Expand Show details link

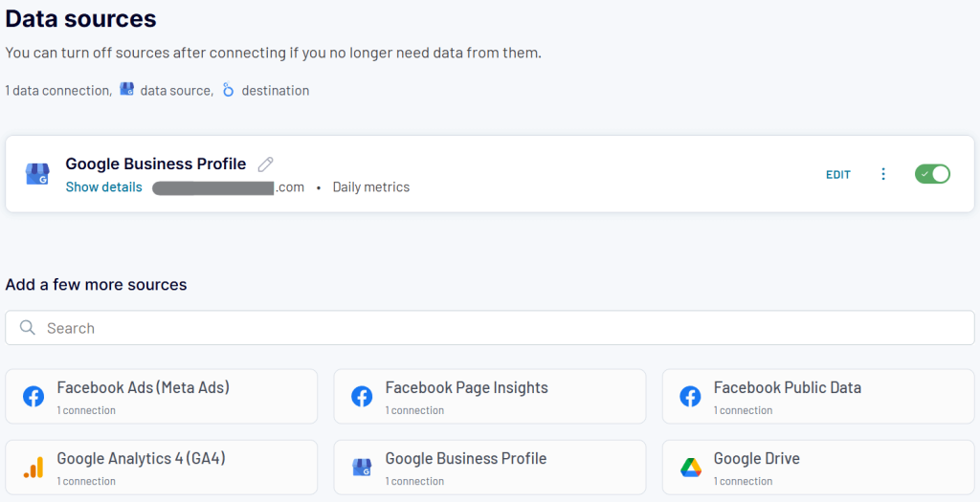click(x=103, y=187)
